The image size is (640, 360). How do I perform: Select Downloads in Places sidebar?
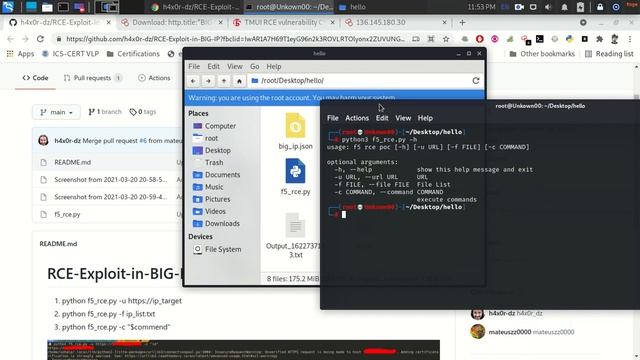222,224
